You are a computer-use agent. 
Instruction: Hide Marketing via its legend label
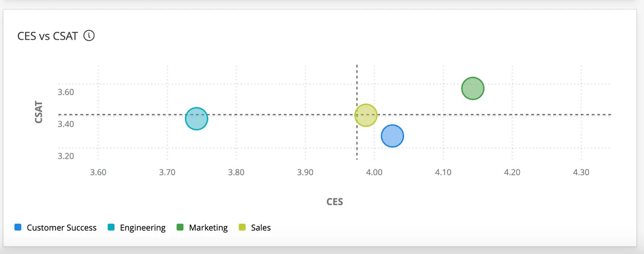click(x=208, y=227)
